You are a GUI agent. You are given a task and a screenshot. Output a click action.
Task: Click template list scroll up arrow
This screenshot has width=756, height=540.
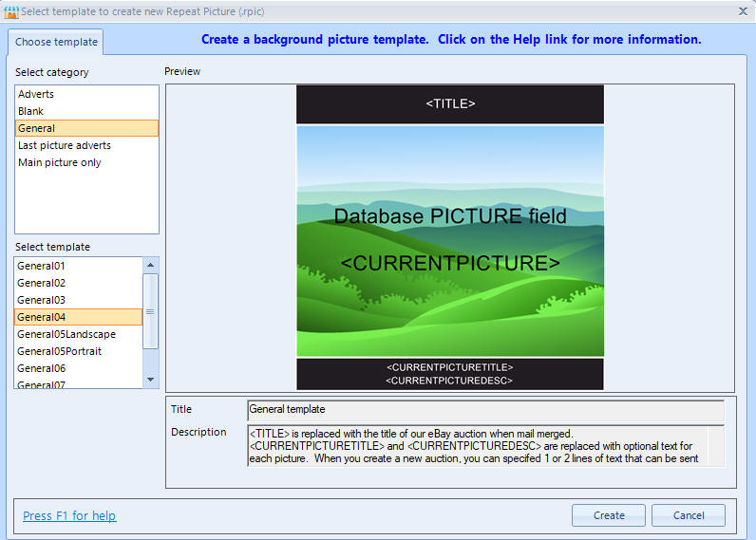click(x=150, y=265)
